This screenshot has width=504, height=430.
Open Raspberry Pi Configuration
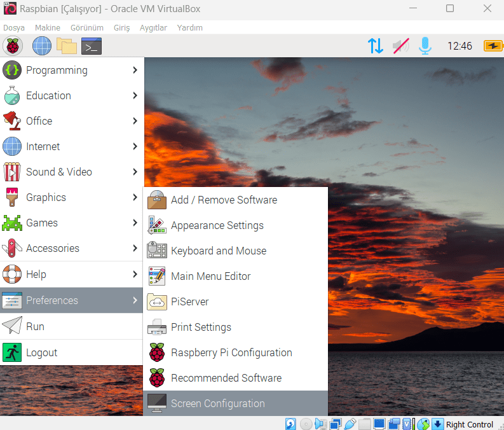231,352
